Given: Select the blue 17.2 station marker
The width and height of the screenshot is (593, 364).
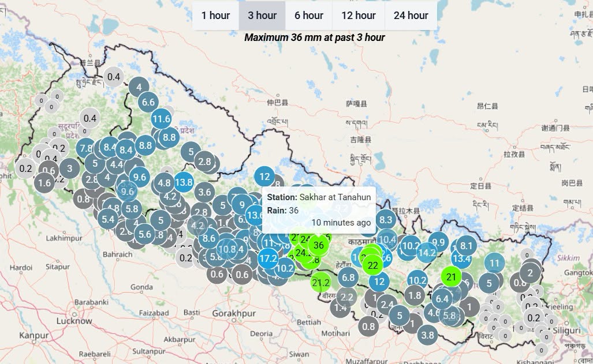Looking at the screenshot, I should click(x=268, y=258).
